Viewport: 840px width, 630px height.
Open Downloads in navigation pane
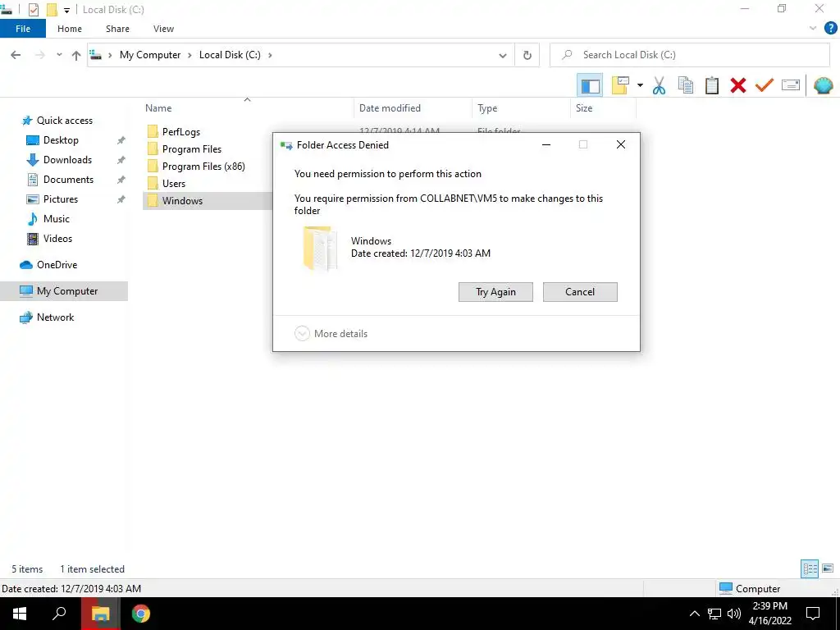(x=67, y=160)
